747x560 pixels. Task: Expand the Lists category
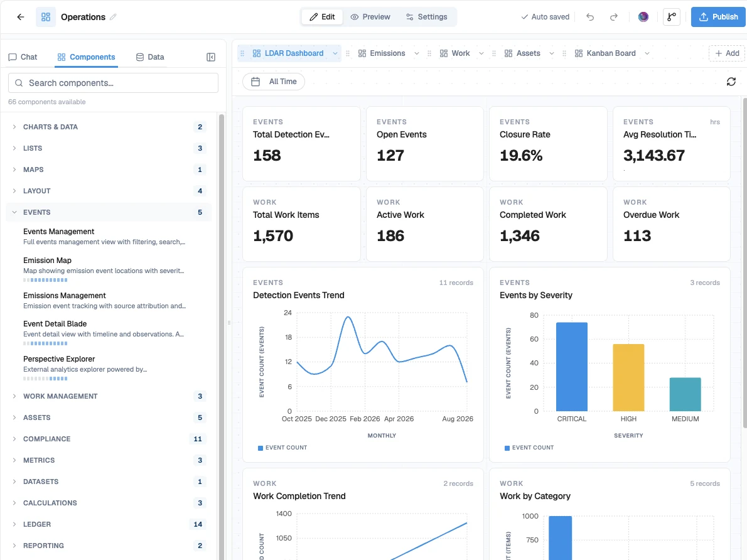click(109, 148)
